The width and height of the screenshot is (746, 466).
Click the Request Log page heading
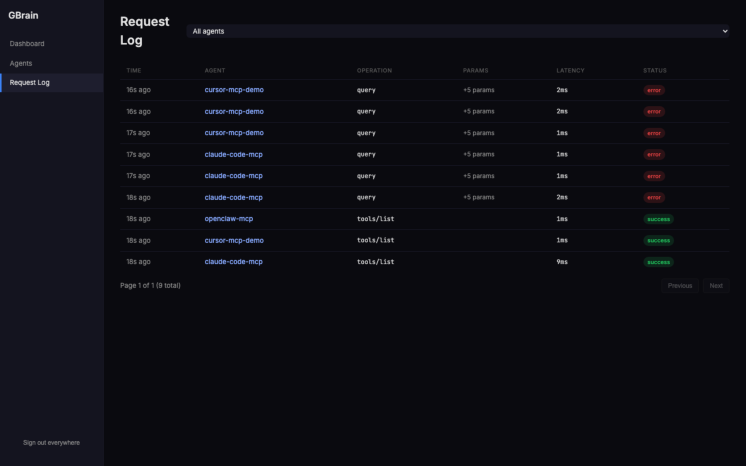pos(145,31)
